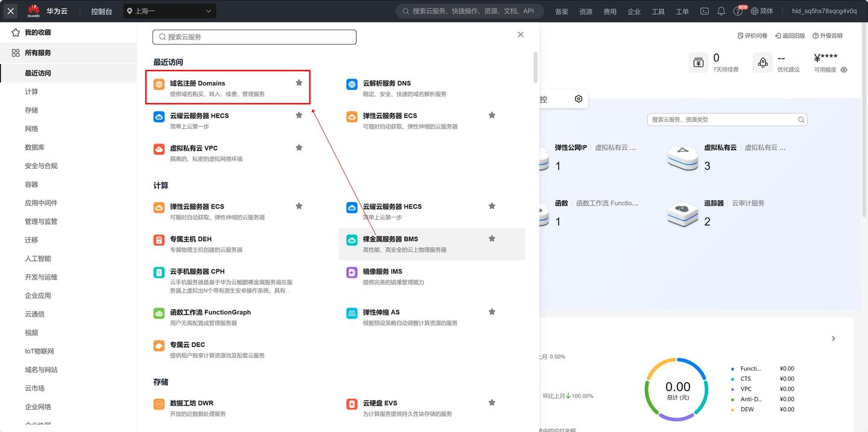Click the 评价问卷 link
868x432 pixels.
(752, 36)
